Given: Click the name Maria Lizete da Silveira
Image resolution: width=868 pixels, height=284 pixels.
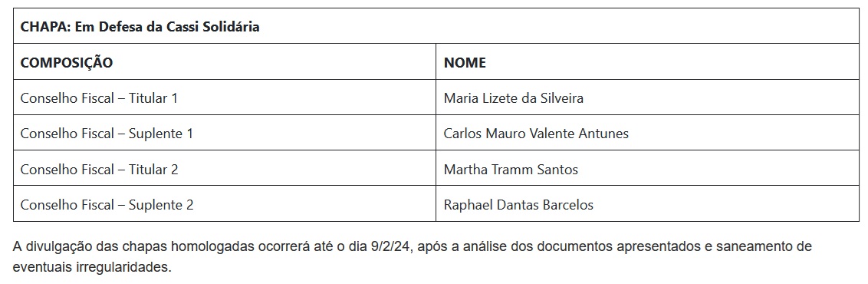Looking at the screenshot, I should 513,98.
